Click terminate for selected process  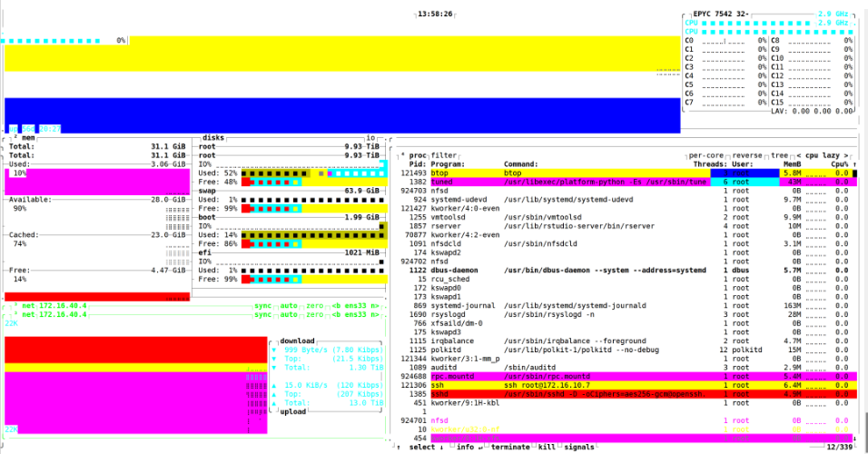coord(510,447)
